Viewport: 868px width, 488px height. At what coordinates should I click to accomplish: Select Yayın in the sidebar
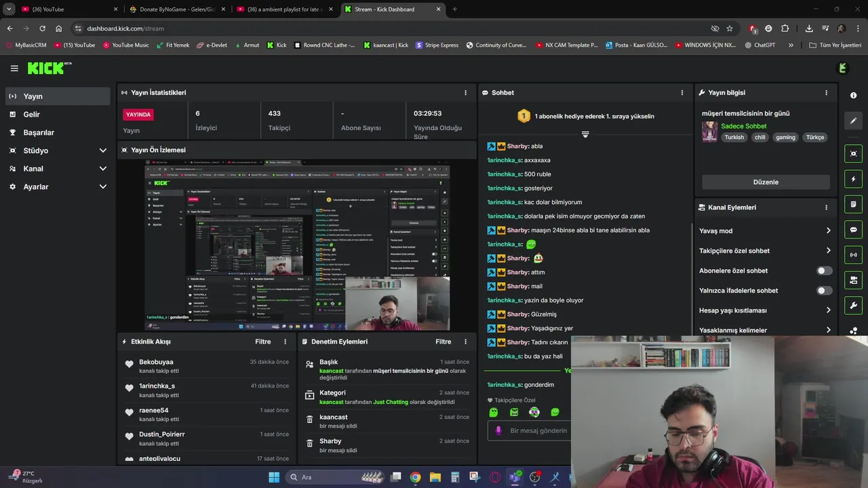coord(58,96)
